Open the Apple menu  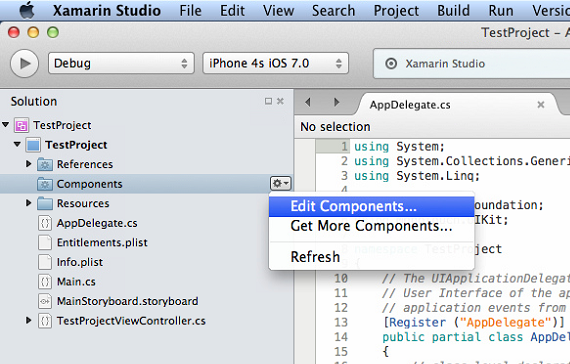coord(27,10)
